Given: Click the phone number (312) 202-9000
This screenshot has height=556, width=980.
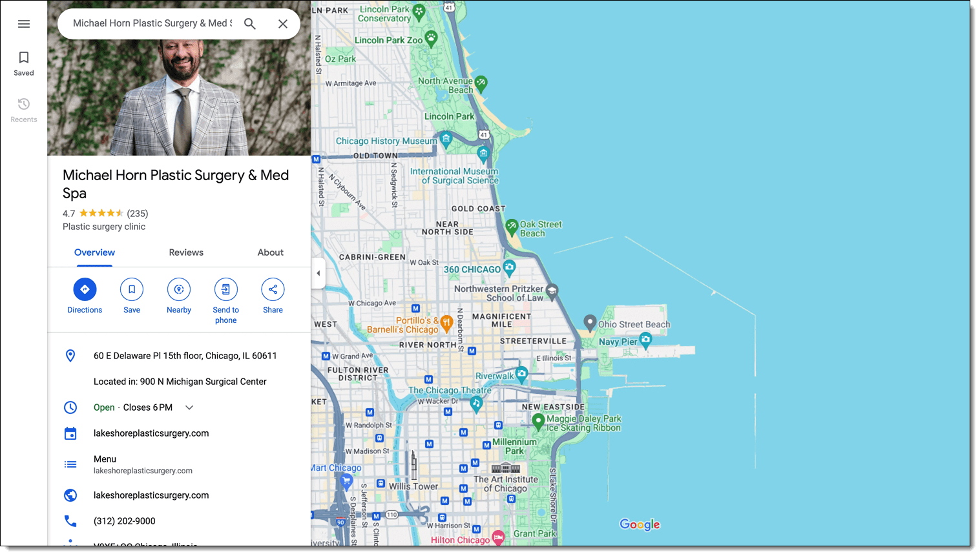Looking at the screenshot, I should (x=124, y=521).
